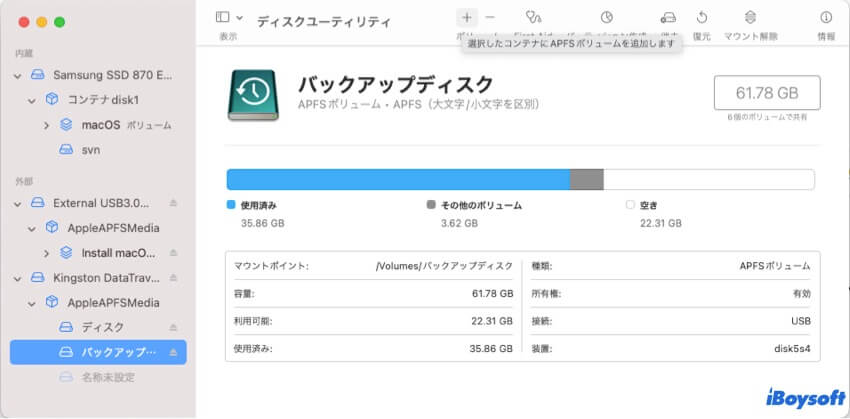The width and height of the screenshot is (850, 419).
Task: Click the コンテナ disk1 cube icon
Action: [x=52, y=100]
